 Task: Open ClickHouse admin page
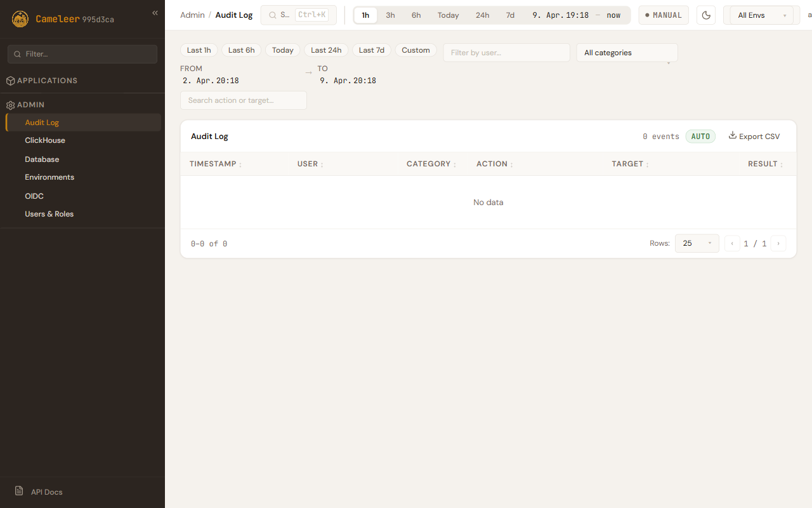click(45, 140)
